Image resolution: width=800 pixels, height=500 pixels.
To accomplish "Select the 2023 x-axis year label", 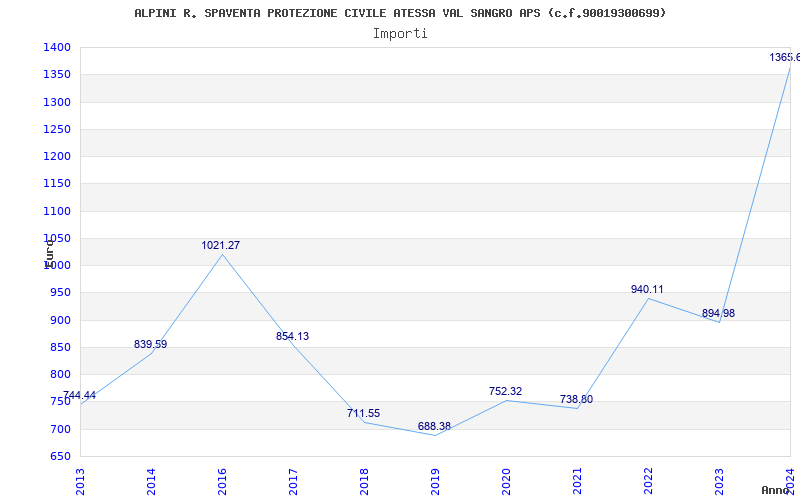I will click(x=719, y=482).
